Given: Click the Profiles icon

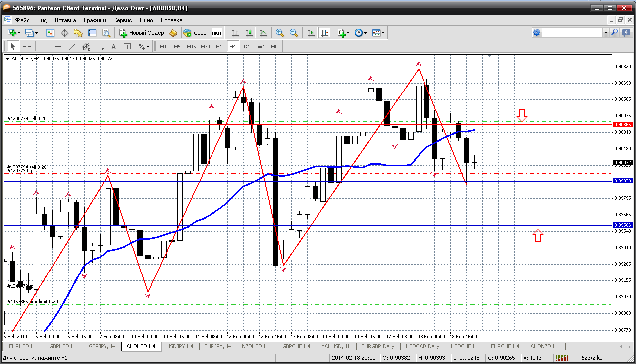Looking at the screenshot, I should (29, 33).
